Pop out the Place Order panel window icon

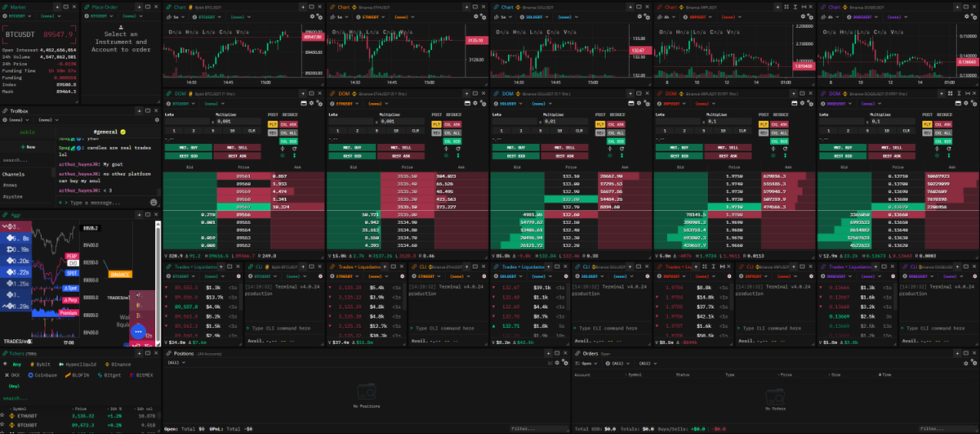[x=148, y=7]
